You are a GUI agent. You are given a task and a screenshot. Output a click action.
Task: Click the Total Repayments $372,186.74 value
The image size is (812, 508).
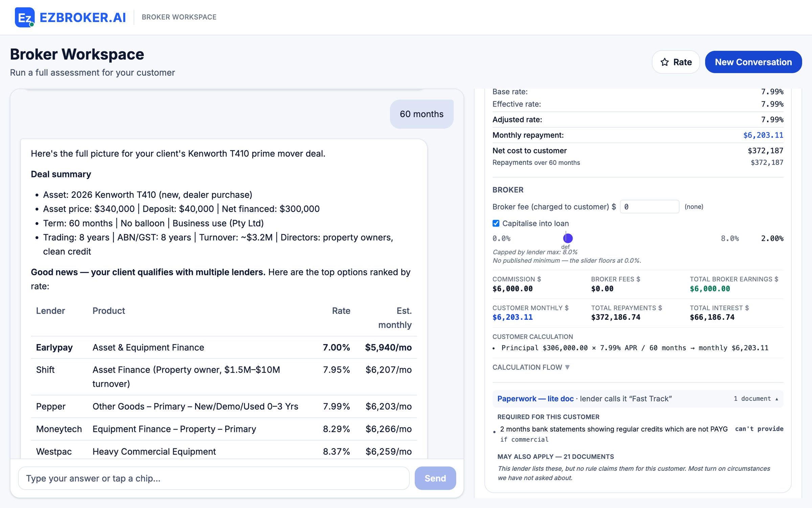(x=616, y=317)
